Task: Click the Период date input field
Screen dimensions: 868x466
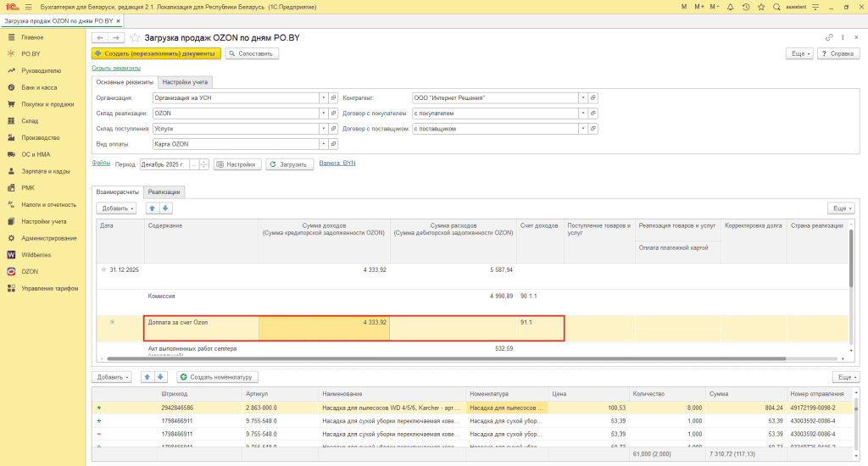Action: pyautogui.click(x=164, y=164)
